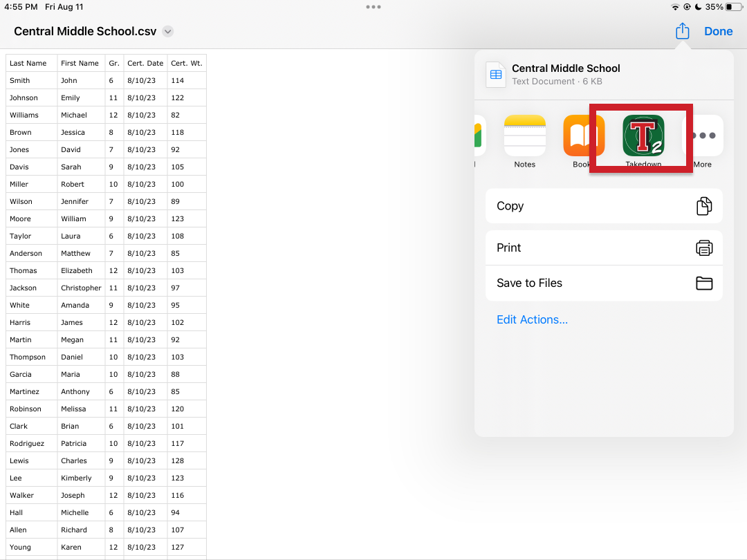Tap the Central Middle School.csv title
The height and width of the screenshot is (560, 747).
point(85,32)
